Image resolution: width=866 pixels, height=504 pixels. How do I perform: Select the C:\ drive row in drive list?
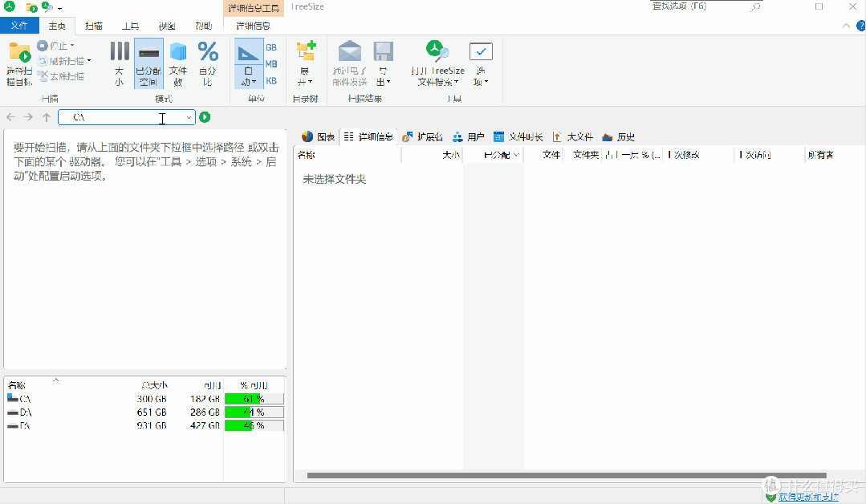[144, 399]
